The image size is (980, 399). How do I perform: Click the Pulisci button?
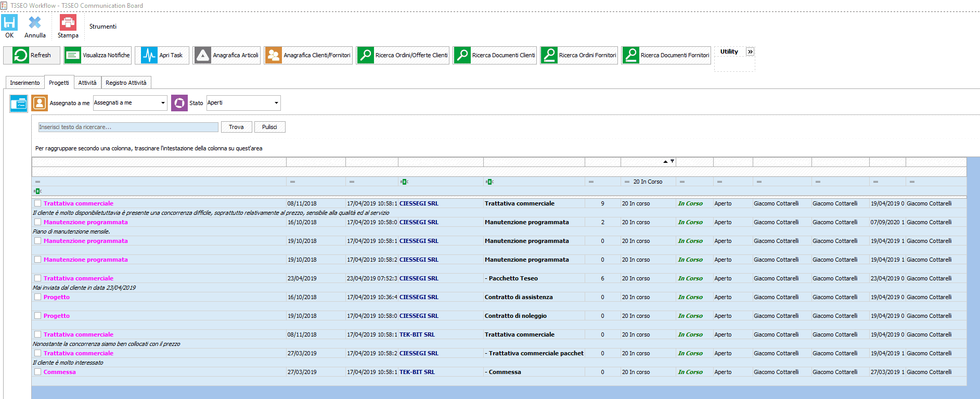(x=269, y=127)
